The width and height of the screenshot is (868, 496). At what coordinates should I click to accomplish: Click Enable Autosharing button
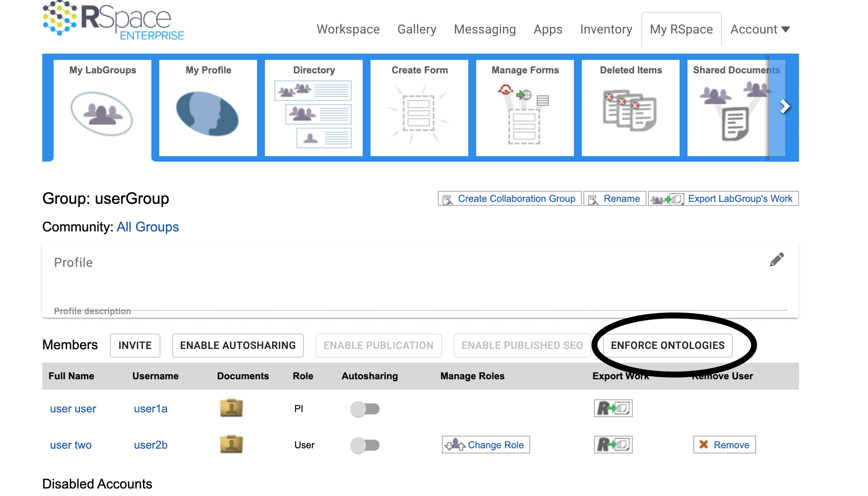(x=238, y=345)
